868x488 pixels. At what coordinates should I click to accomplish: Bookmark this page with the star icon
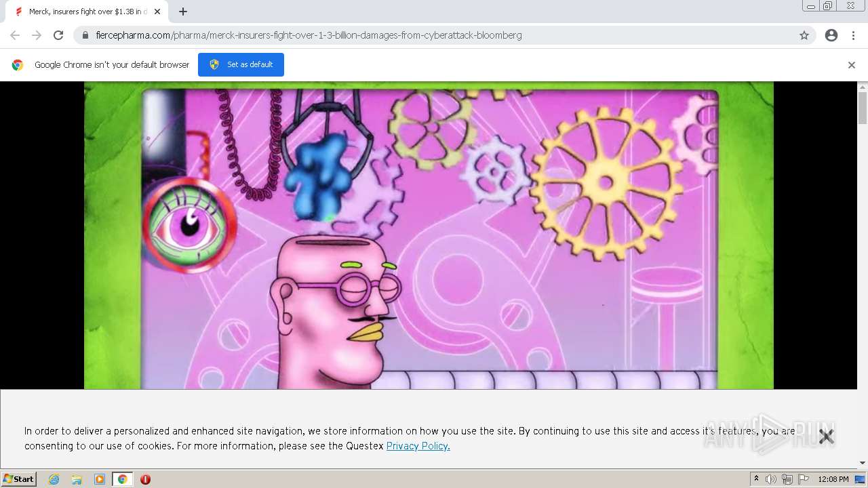click(x=804, y=35)
